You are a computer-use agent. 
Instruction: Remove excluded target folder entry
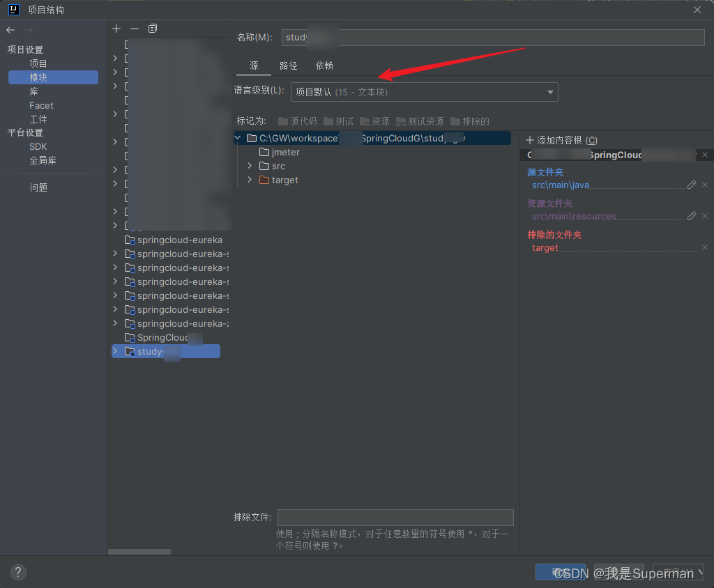tap(705, 247)
